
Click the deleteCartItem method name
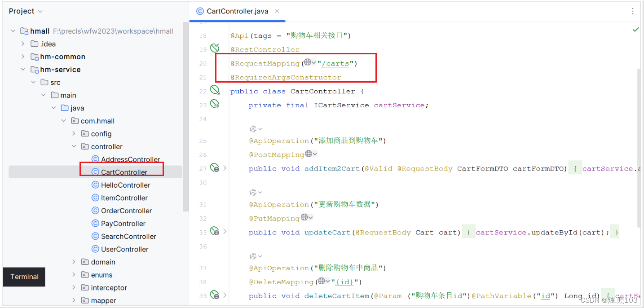tap(337, 296)
